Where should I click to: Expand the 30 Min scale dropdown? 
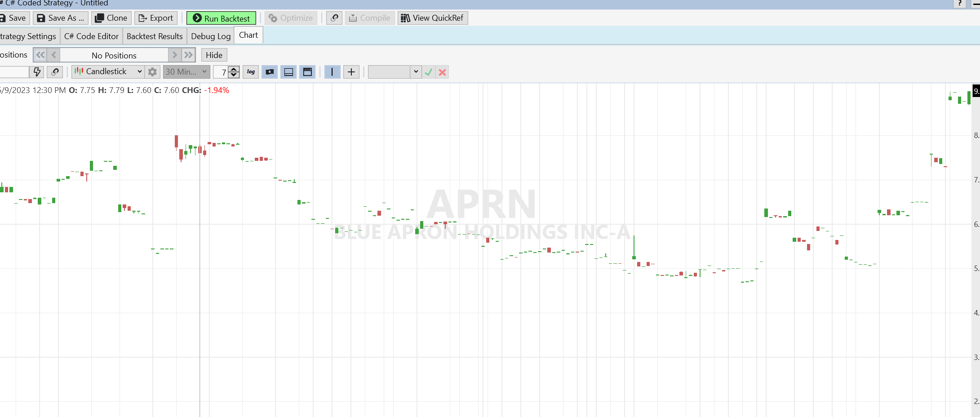click(x=186, y=72)
